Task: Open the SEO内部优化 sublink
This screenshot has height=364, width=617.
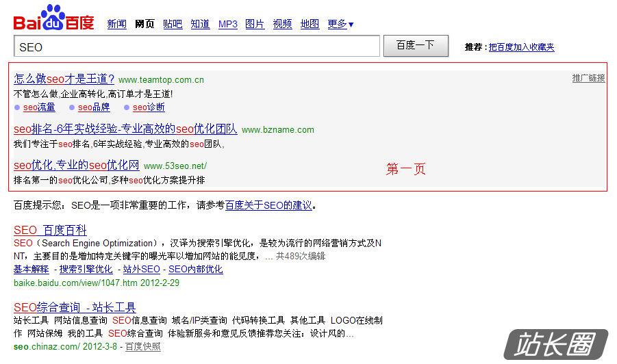Action: tap(196, 270)
